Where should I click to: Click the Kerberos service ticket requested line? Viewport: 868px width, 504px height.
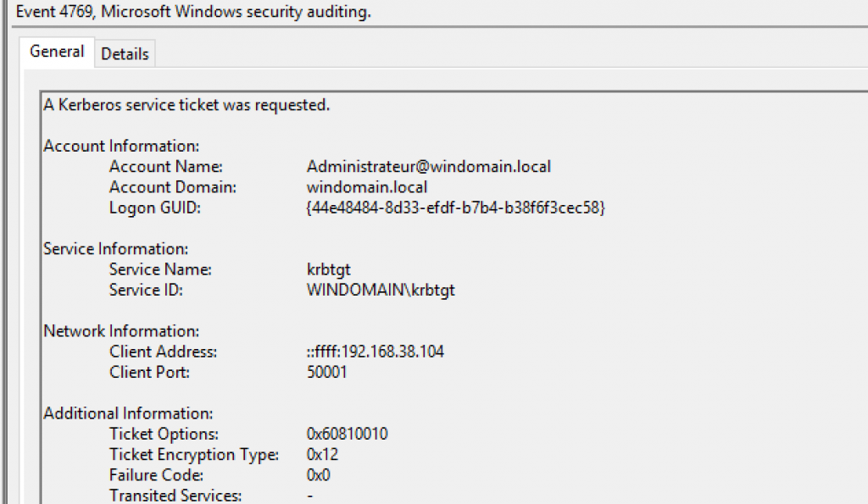pyautogui.click(x=186, y=105)
